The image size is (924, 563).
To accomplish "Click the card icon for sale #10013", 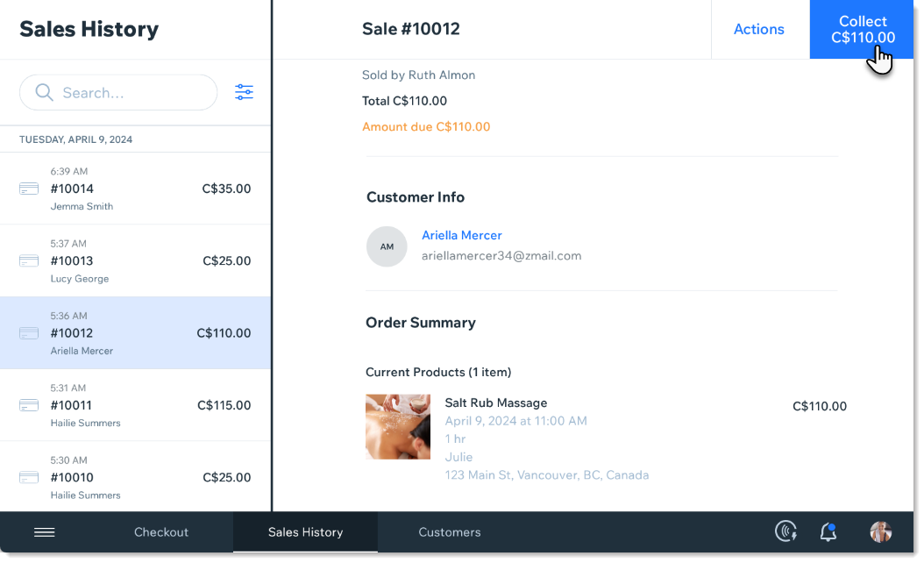I will [29, 260].
